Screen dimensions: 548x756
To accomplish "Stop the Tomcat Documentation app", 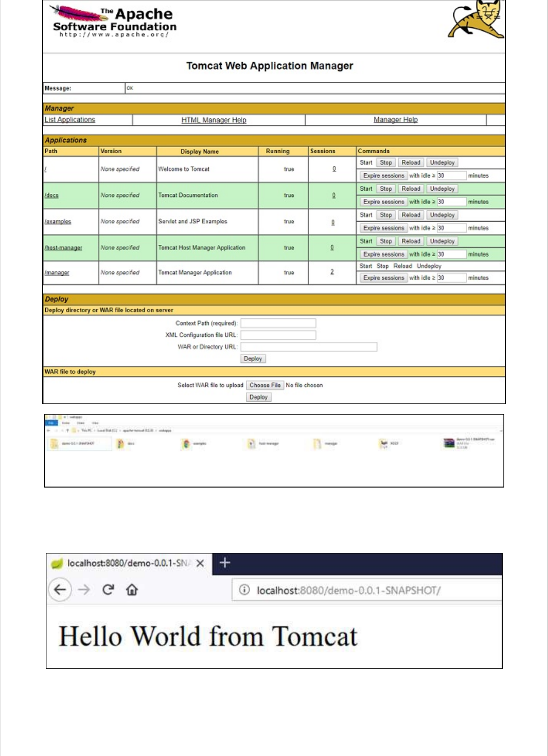I will tap(386, 189).
